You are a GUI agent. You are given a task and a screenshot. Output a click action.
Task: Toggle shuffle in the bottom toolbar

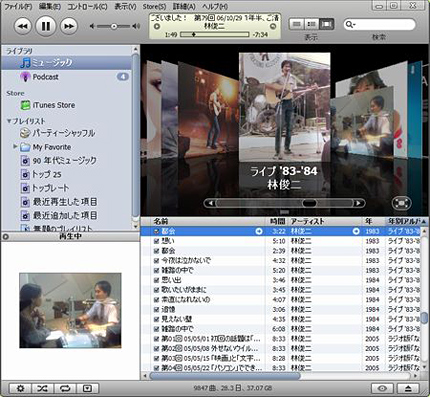(43, 388)
